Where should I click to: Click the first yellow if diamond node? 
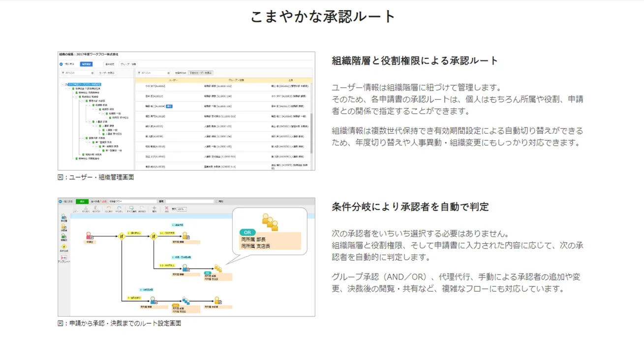pyautogui.click(x=121, y=236)
